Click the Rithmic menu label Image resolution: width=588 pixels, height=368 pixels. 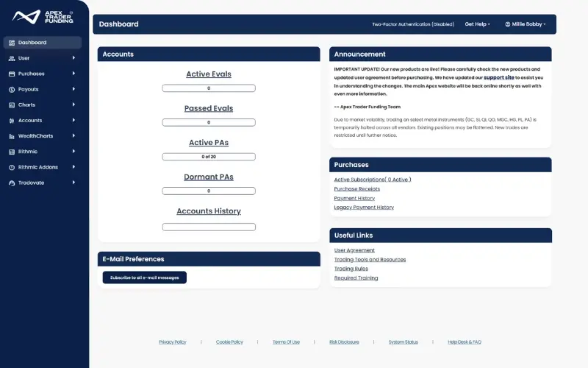pos(28,152)
